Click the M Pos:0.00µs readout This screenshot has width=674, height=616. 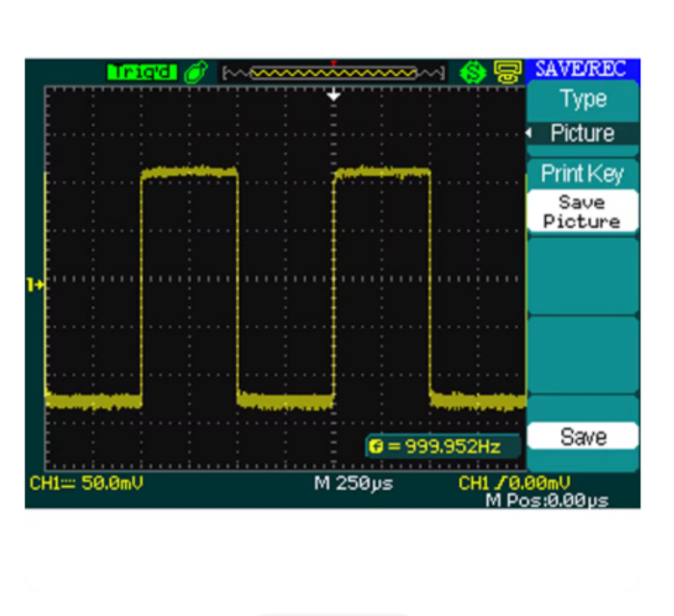[547, 500]
